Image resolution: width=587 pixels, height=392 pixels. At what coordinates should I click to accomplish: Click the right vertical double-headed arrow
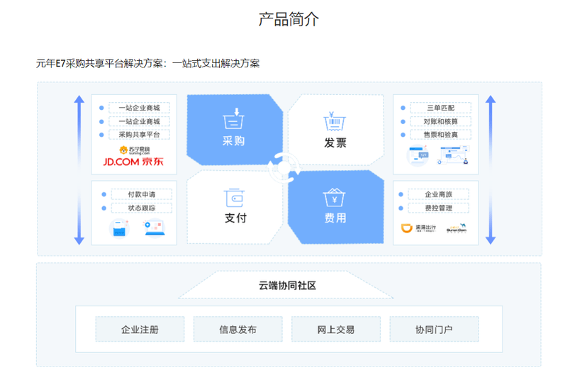[x=490, y=169]
